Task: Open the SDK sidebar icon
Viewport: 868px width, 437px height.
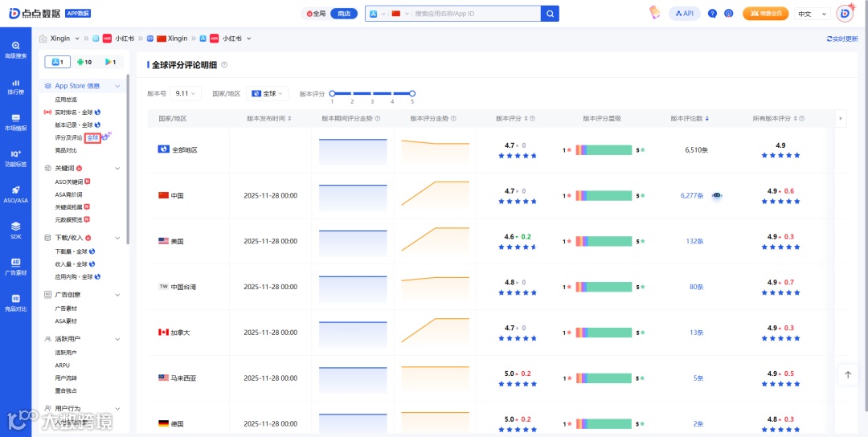Action: click(x=15, y=231)
